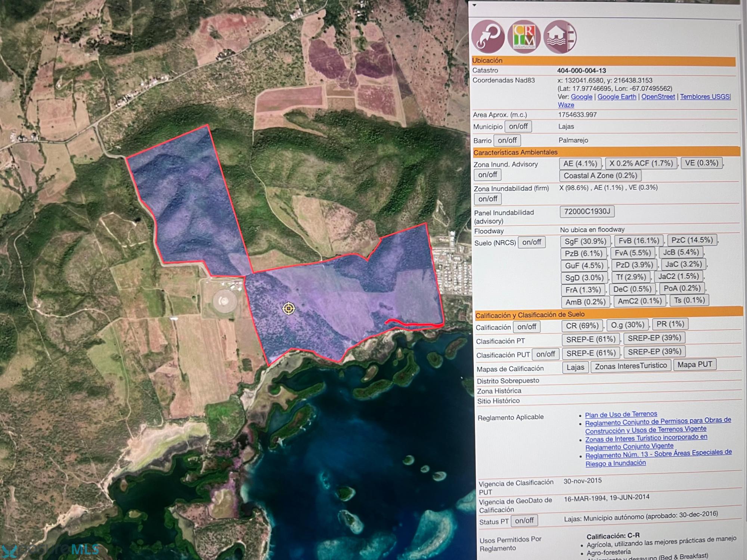The image size is (747, 560).
Task: Click the flood house round icon
Action: click(560, 37)
